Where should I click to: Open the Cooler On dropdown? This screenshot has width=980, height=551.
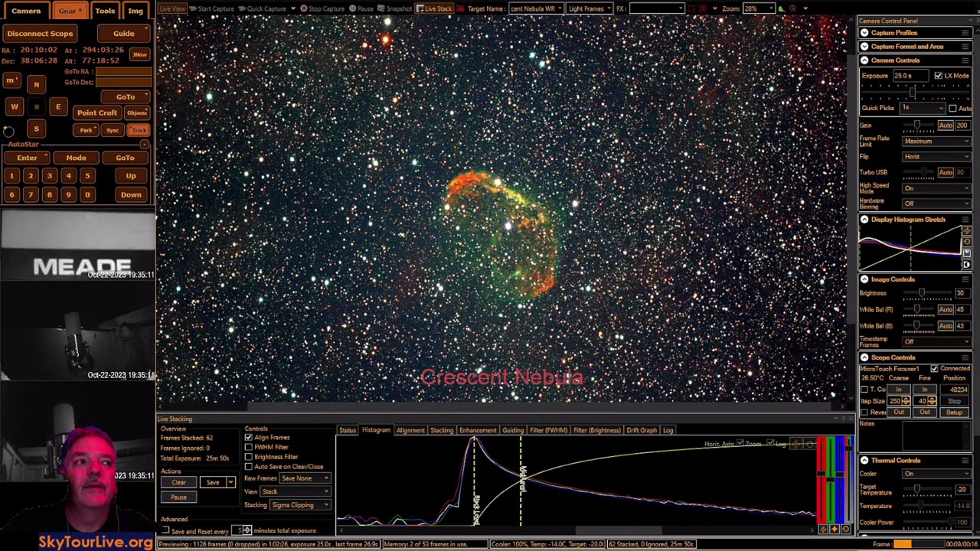click(936, 474)
